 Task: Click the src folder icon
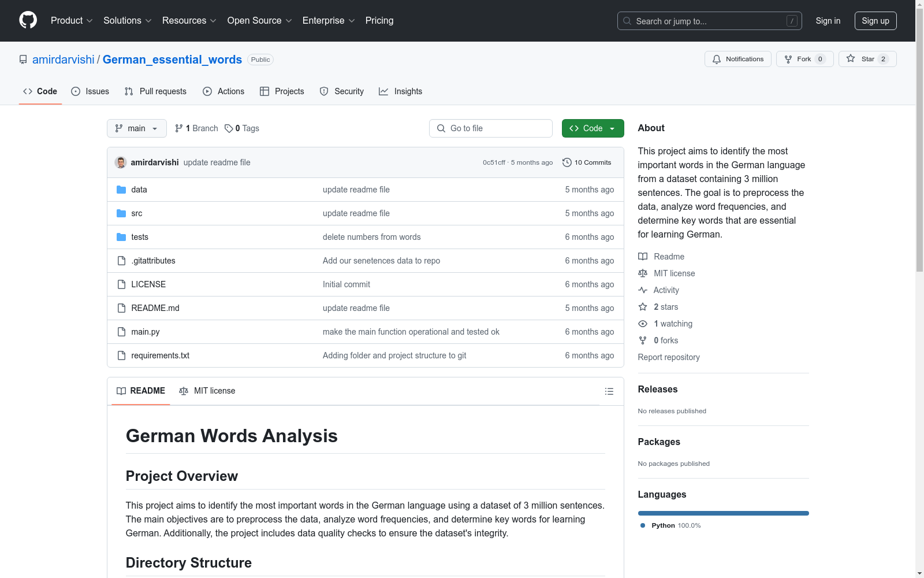click(121, 213)
